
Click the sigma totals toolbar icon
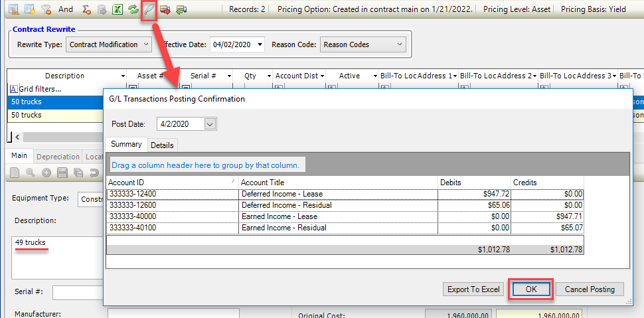(x=86, y=10)
